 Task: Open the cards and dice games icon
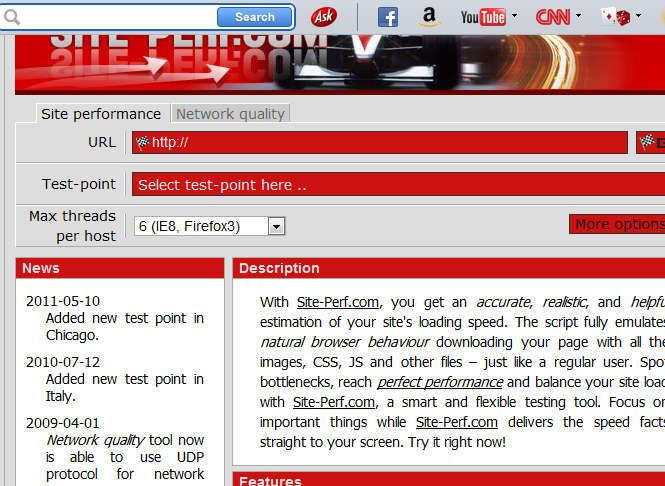point(616,17)
